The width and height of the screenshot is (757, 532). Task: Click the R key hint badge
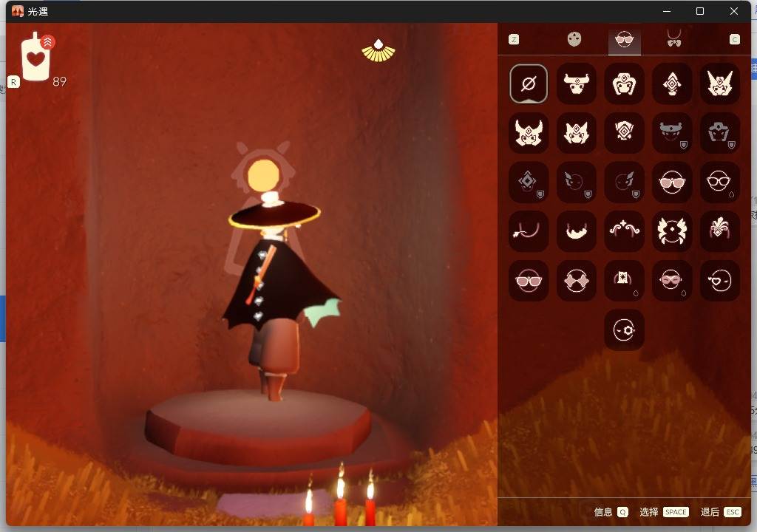pos(13,82)
